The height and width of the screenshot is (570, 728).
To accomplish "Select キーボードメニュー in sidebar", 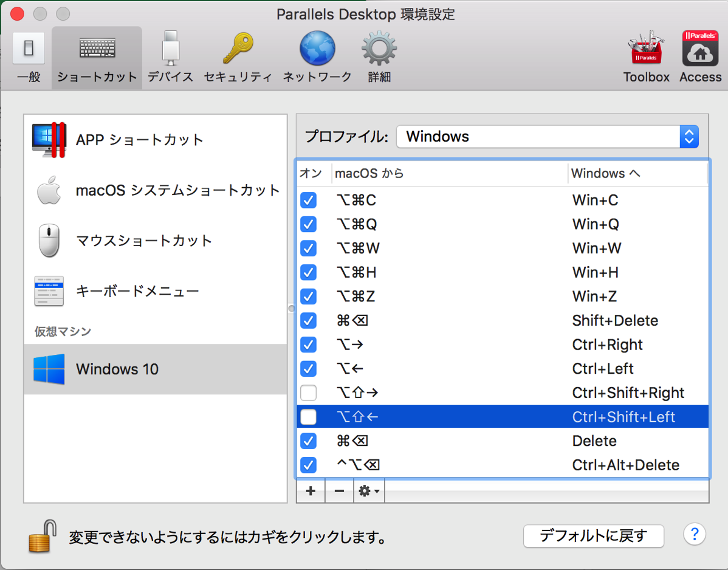I will pos(156,291).
